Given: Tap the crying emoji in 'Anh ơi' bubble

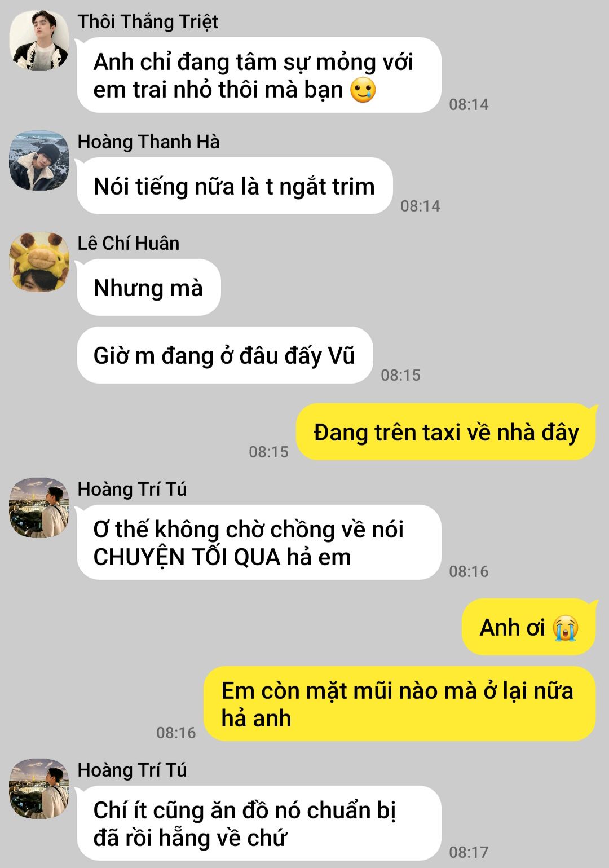Looking at the screenshot, I should pyautogui.click(x=566, y=628).
